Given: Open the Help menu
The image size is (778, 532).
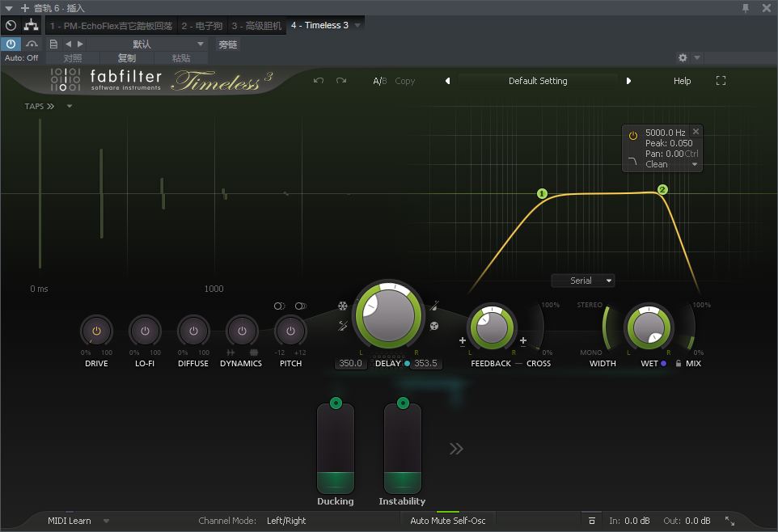Looking at the screenshot, I should tap(682, 81).
